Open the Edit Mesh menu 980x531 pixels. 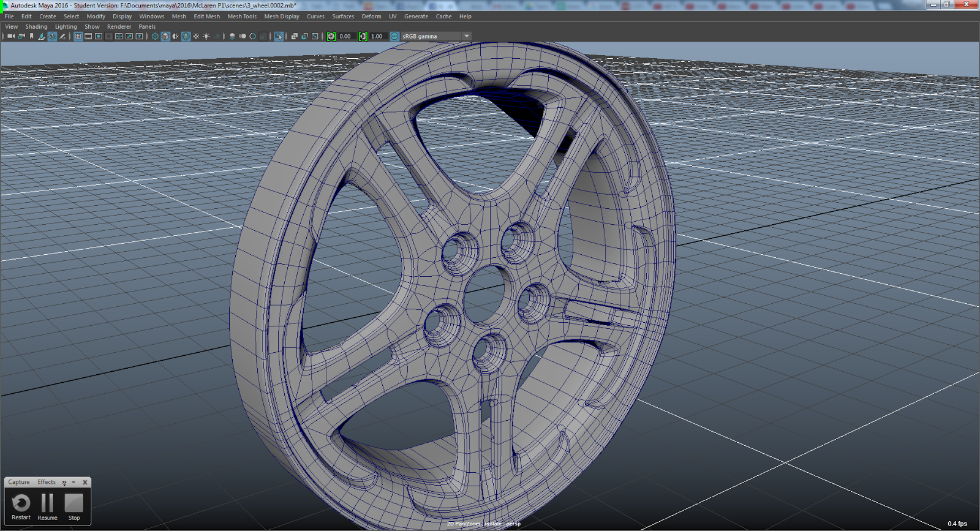207,17
